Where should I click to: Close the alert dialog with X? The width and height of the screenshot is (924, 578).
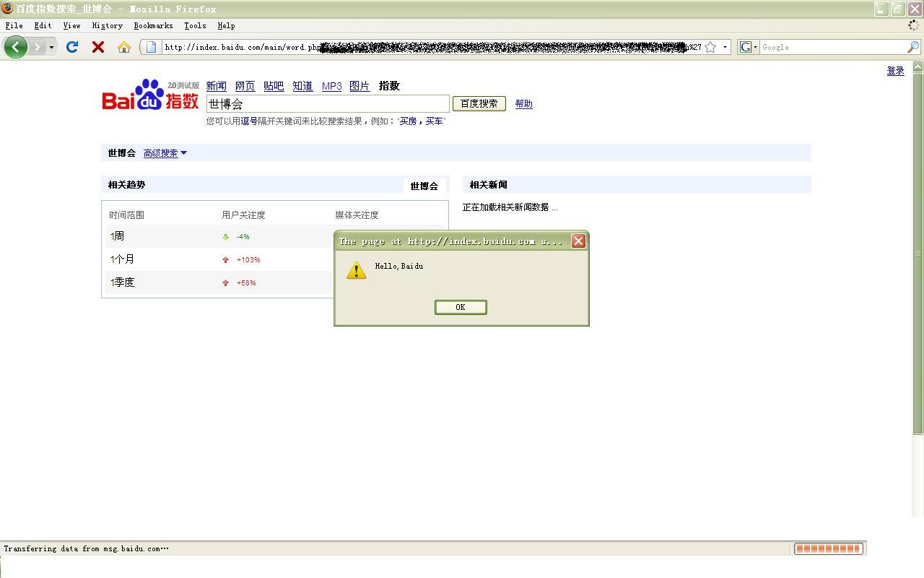(x=578, y=241)
